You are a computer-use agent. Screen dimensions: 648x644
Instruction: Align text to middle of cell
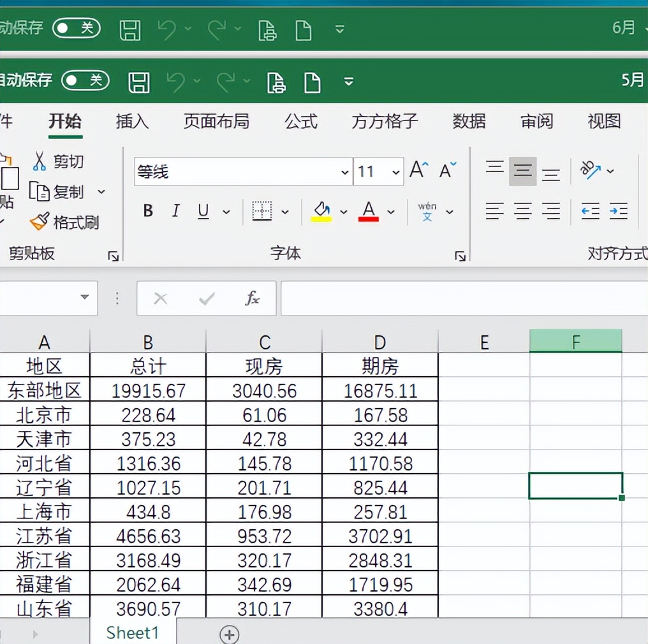pos(523,171)
